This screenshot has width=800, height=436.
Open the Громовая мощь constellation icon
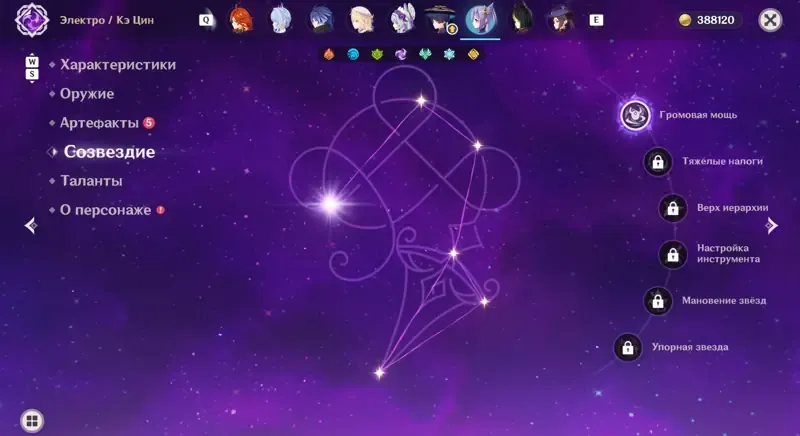click(x=635, y=115)
